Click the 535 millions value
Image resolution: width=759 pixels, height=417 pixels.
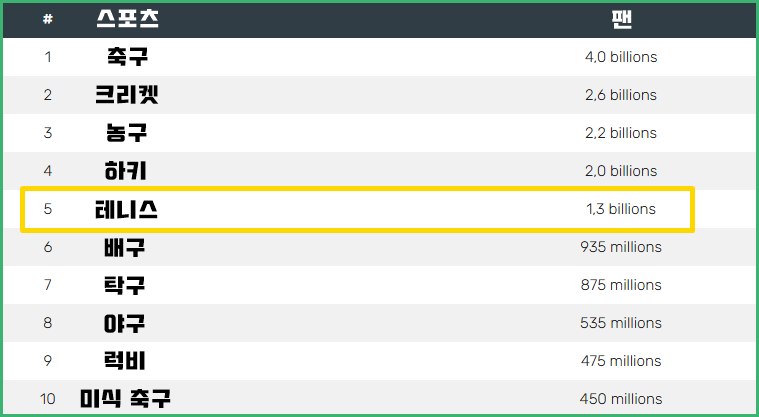point(621,323)
